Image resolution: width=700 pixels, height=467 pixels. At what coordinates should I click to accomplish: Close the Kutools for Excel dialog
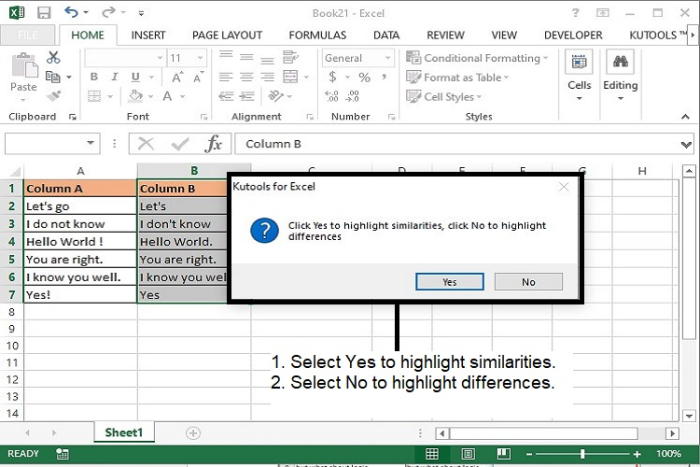(x=564, y=187)
